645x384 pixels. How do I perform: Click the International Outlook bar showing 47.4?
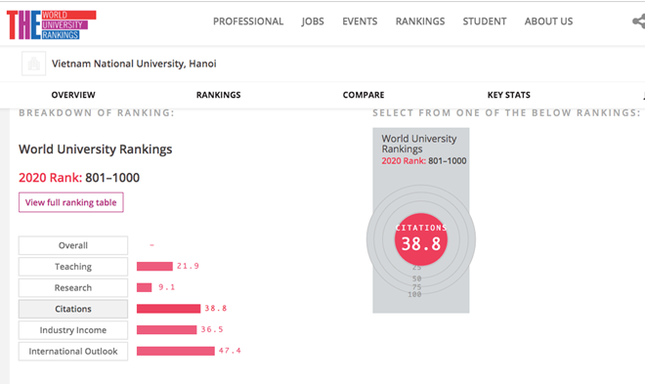176,351
